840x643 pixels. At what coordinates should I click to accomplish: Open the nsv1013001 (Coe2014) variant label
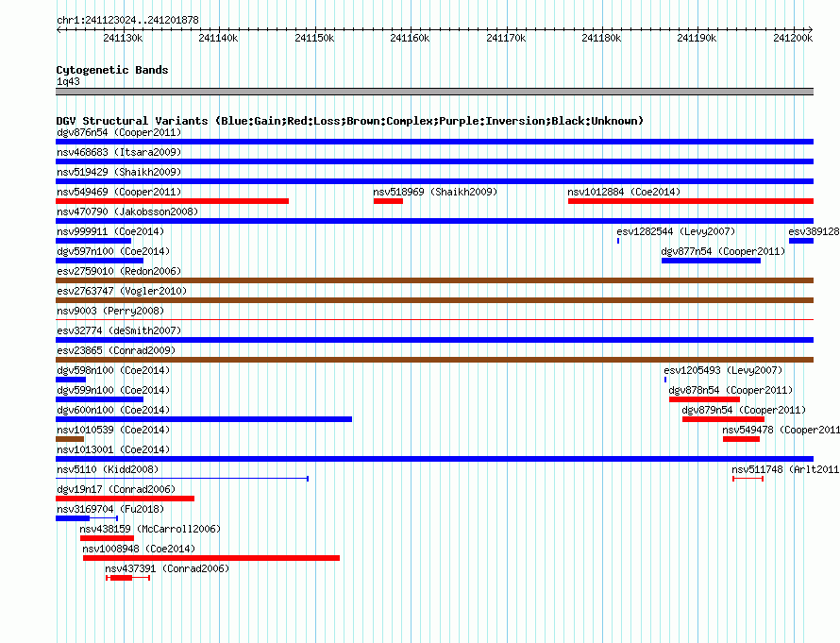coord(113,449)
